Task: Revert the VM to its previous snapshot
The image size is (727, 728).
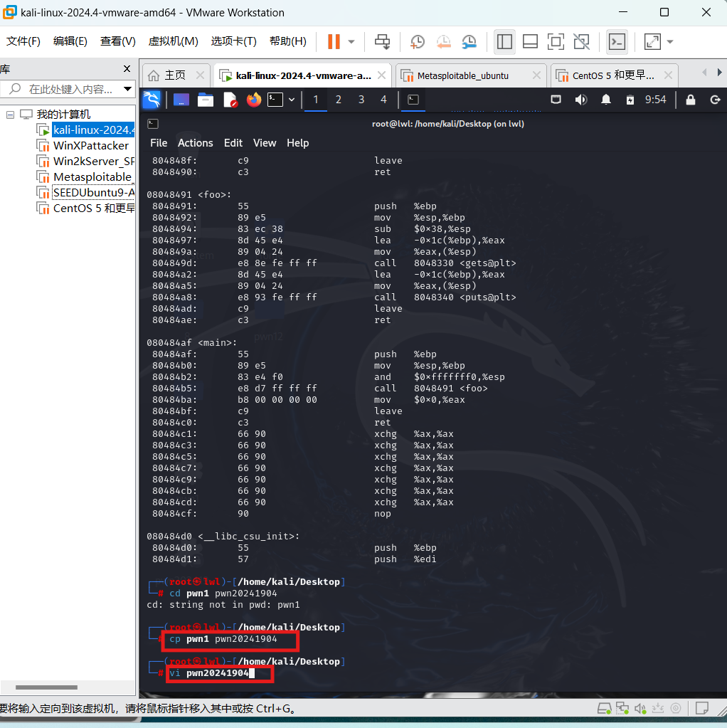Action: tap(443, 41)
